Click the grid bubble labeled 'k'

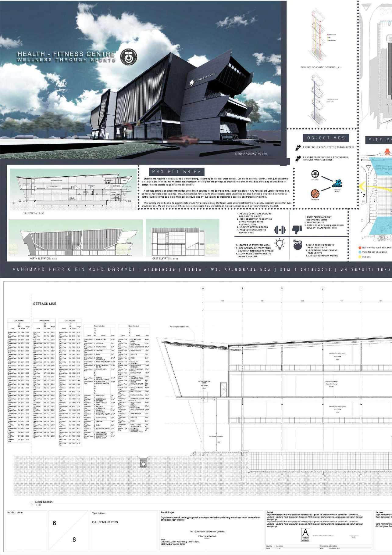(282, 288)
